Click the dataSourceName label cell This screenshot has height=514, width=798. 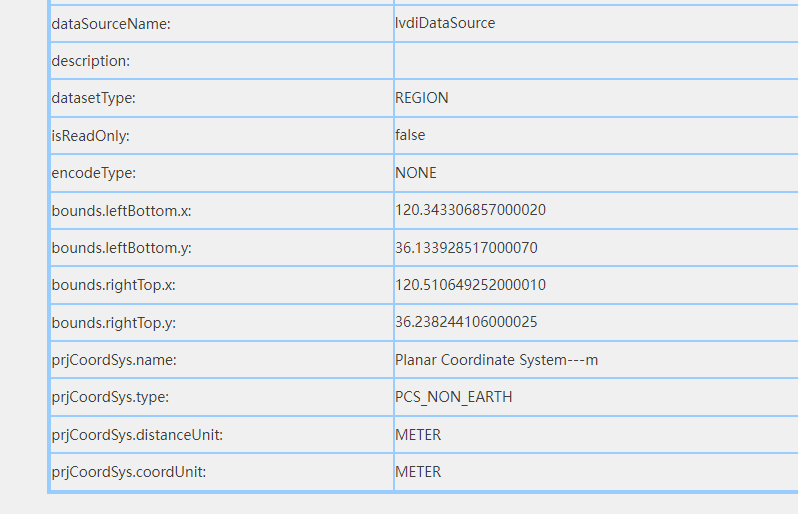click(111, 24)
